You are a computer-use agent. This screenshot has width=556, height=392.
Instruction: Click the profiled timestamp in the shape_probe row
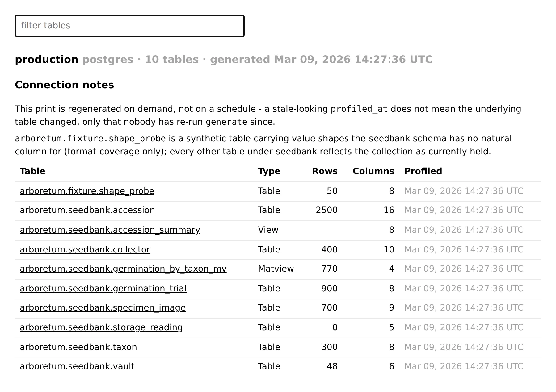pyautogui.click(x=464, y=191)
